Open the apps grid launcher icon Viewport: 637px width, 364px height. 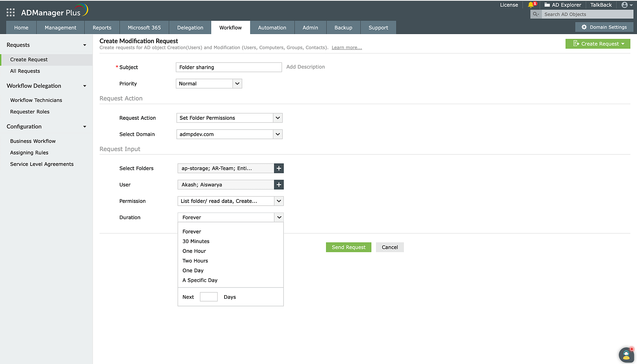point(11,12)
